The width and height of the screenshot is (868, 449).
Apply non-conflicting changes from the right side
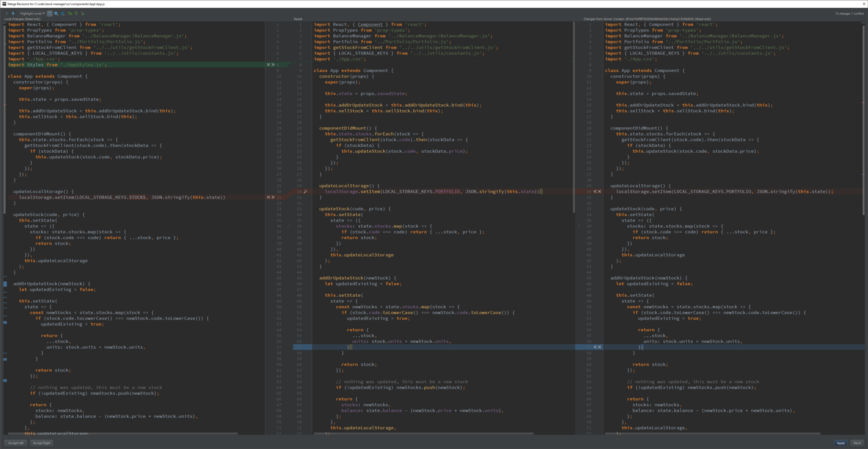(82, 13)
